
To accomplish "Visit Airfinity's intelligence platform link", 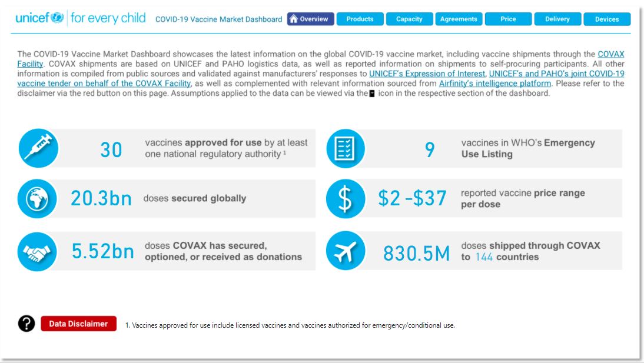I will tap(495, 84).
